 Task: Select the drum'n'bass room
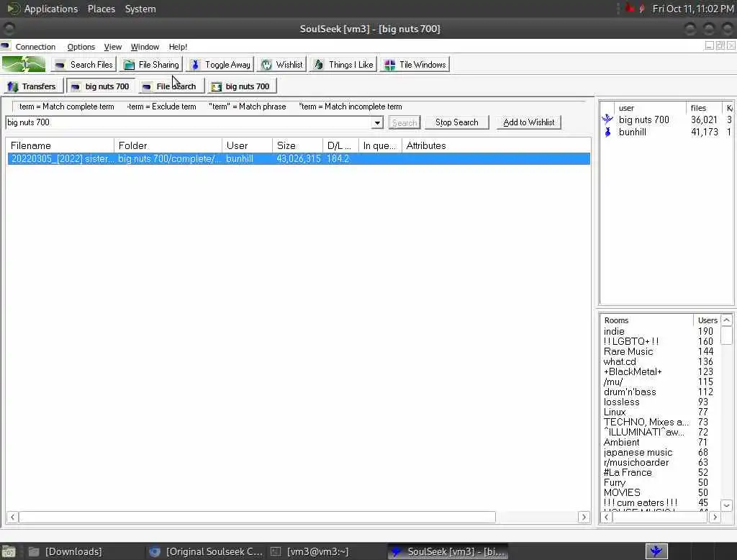coord(629,392)
